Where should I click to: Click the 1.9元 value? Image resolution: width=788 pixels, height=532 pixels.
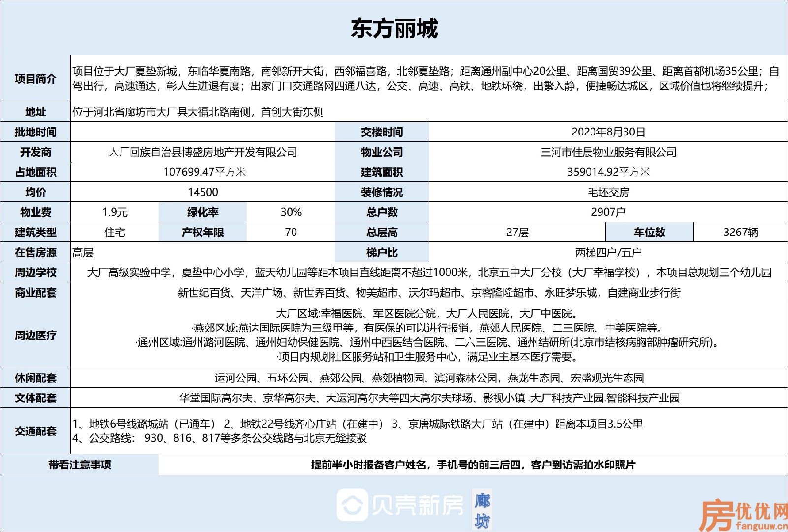pyautogui.click(x=115, y=212)
